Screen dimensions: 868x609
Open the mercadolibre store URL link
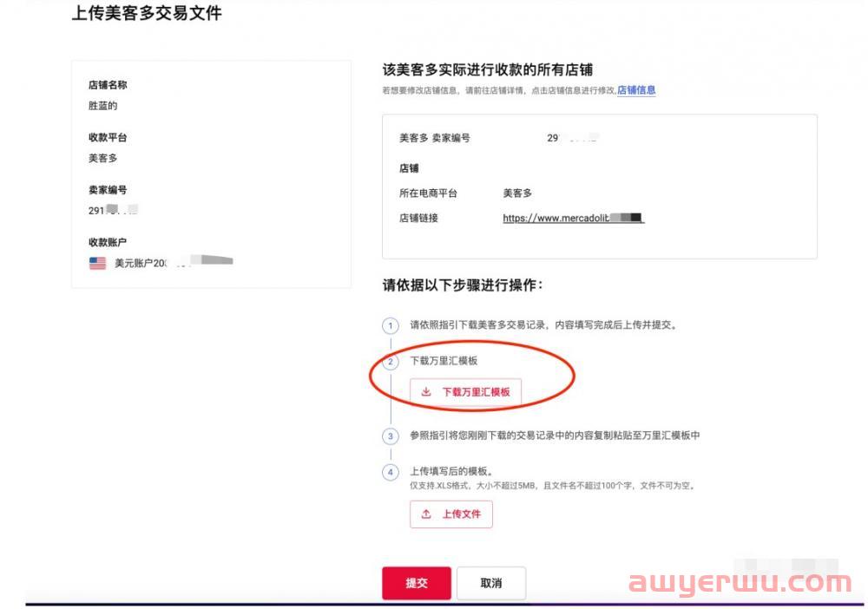pos(574,218)
